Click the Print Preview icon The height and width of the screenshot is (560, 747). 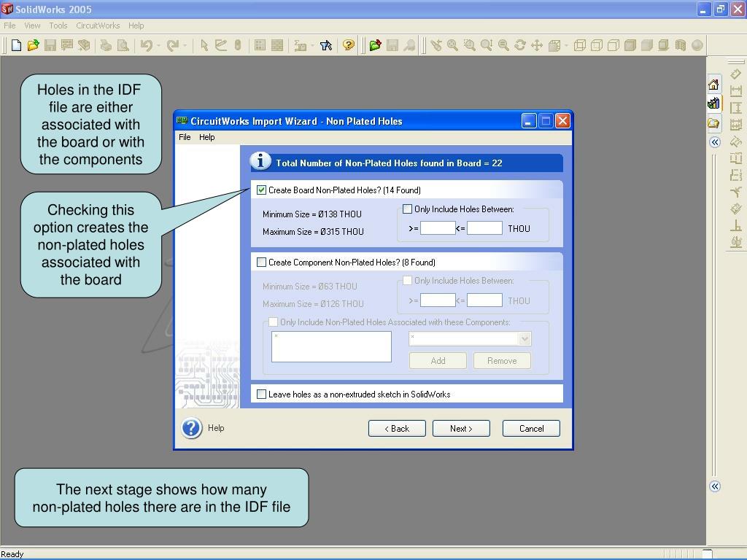click(123, 45)
